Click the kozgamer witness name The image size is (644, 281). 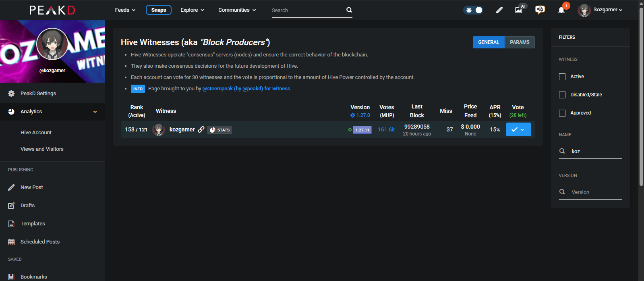click(x=182, y=129)
